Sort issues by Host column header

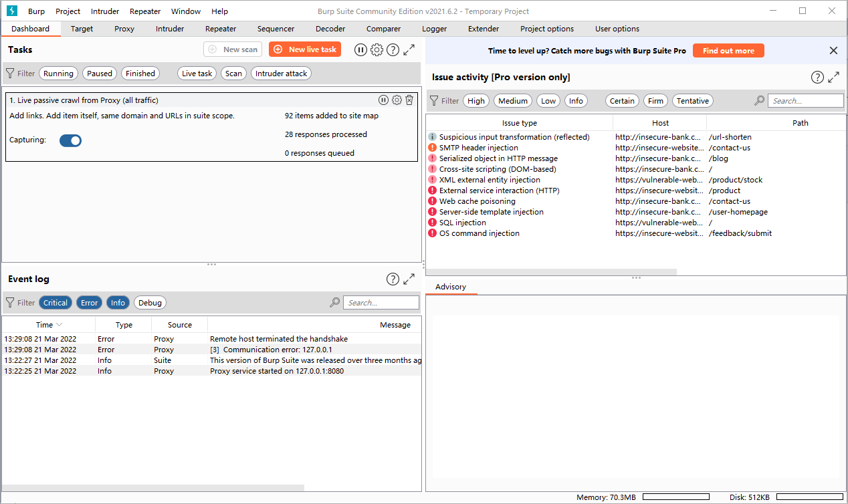tap(660, 123)
